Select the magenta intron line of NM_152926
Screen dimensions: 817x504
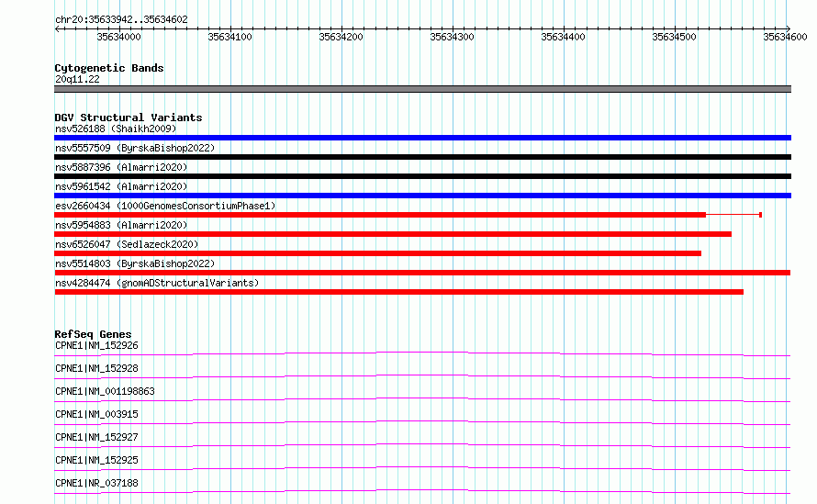[x=422, y=353]
